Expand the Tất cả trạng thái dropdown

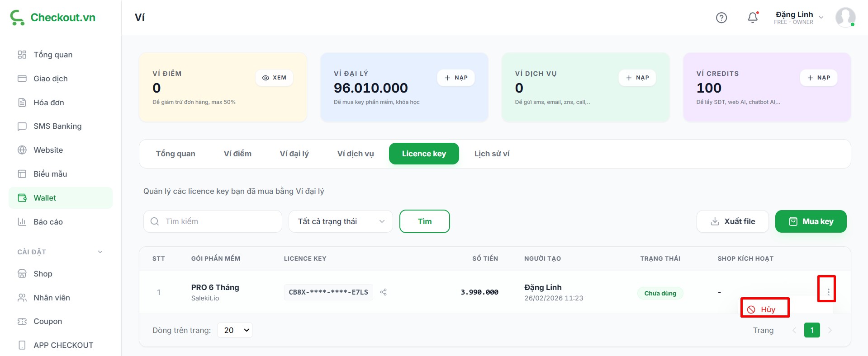pyautogui.click(x=341, y=221)
